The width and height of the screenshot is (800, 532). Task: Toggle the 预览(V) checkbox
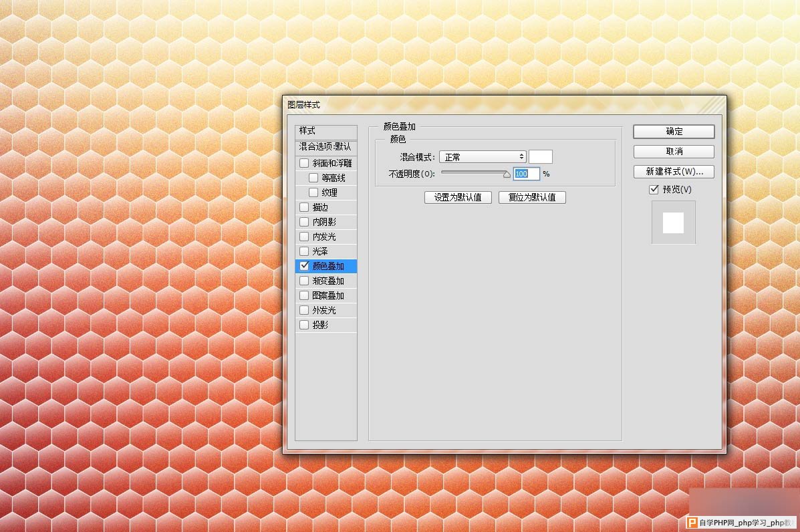pyautogui.click(x=654, y=190)
